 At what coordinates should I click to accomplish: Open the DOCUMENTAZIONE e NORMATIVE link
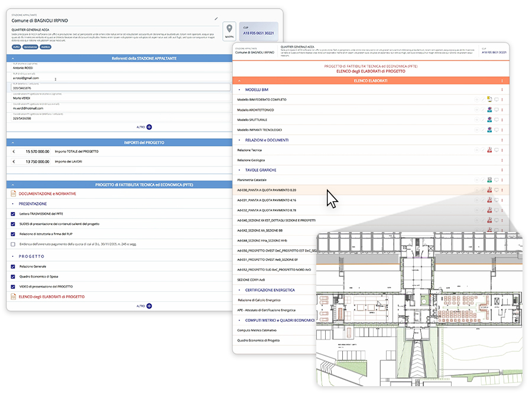[x=47, y=194]
